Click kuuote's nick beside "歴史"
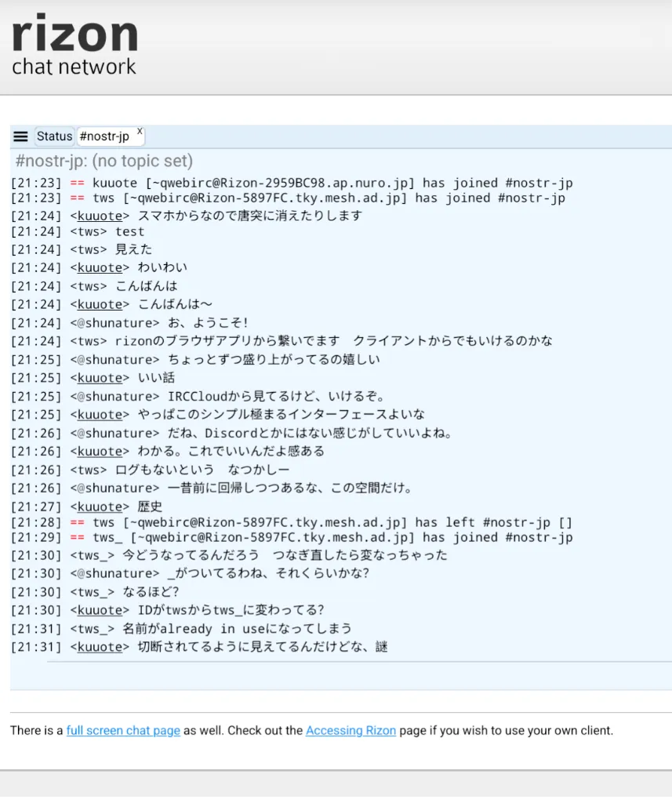The image size is (672, 803). tap(100, 507)
